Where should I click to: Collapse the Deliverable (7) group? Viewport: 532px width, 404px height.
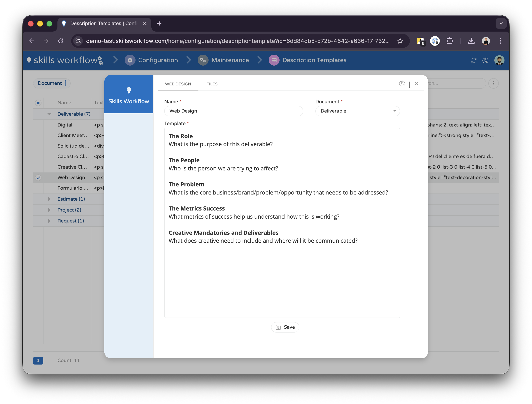tap(49, 114)
